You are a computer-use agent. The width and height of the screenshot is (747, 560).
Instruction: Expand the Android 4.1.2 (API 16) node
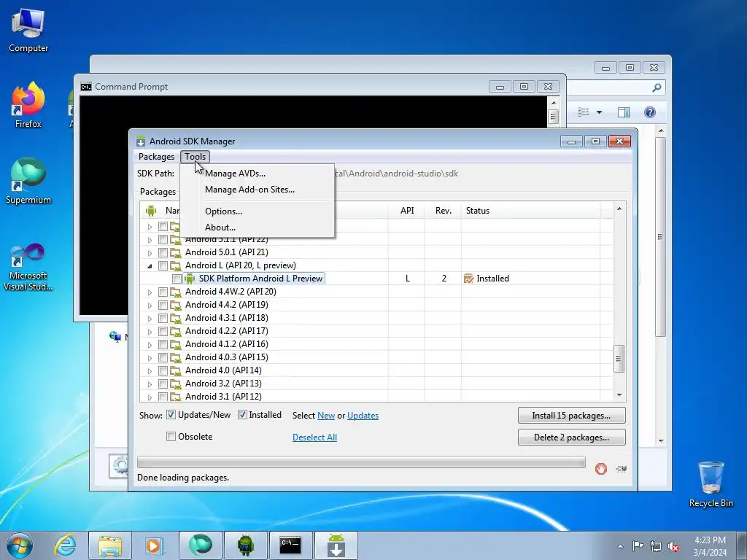(150, 345)
